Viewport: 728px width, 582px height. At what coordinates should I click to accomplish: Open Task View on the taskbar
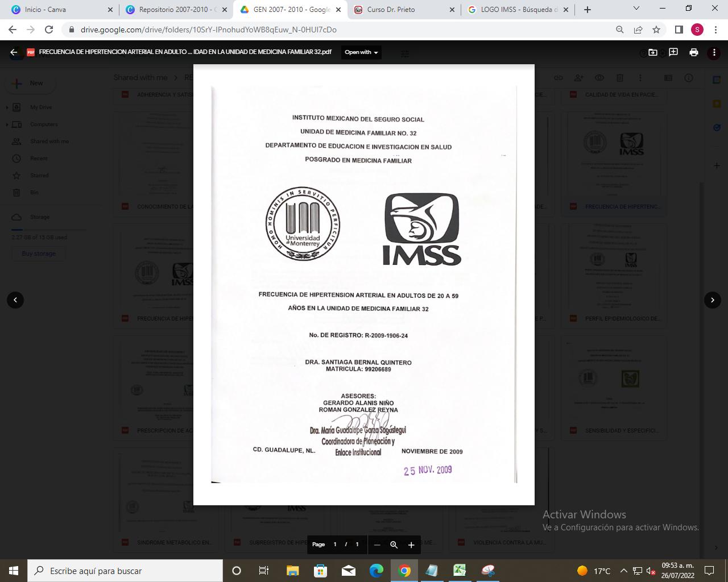tap(264, 571)
